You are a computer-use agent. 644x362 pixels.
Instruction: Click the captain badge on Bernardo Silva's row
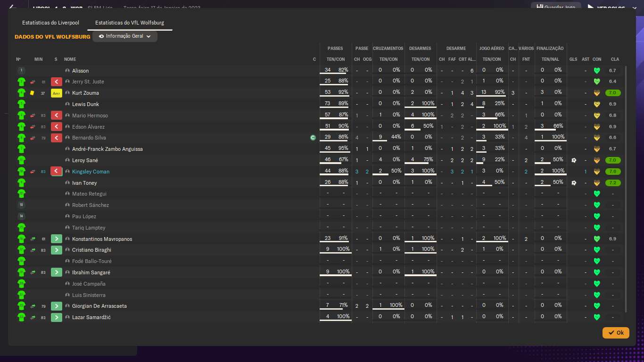(313, 138)
